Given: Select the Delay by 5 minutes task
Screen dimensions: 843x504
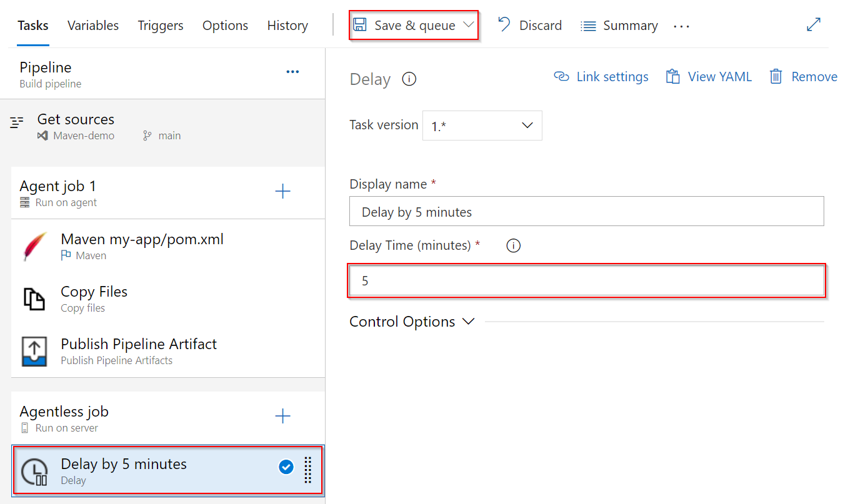Looking at the screenshot, I should [x=168, y=470].
